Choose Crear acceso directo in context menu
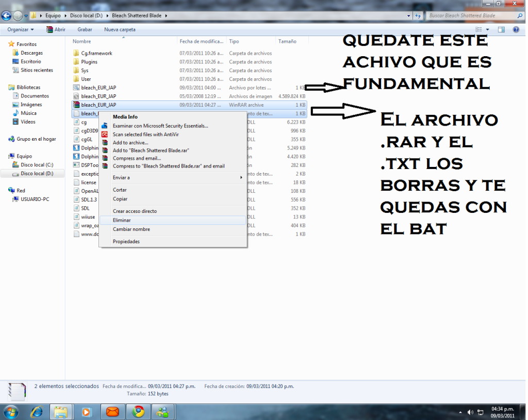 [x=173, y=211]
